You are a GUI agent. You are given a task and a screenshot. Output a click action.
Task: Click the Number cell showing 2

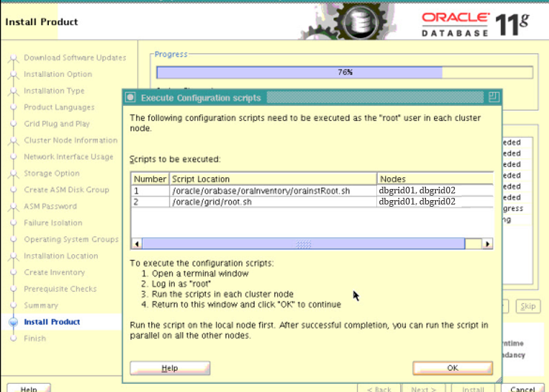tap(150, 202)
